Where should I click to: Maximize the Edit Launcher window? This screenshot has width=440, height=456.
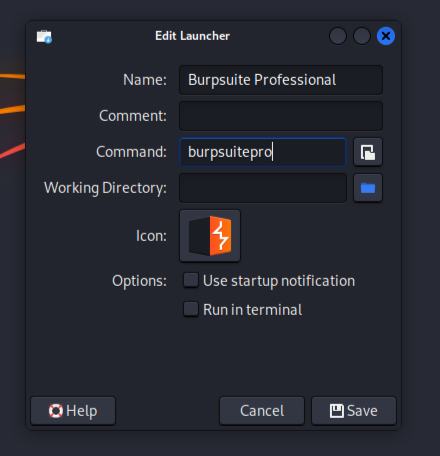point(362,36)
